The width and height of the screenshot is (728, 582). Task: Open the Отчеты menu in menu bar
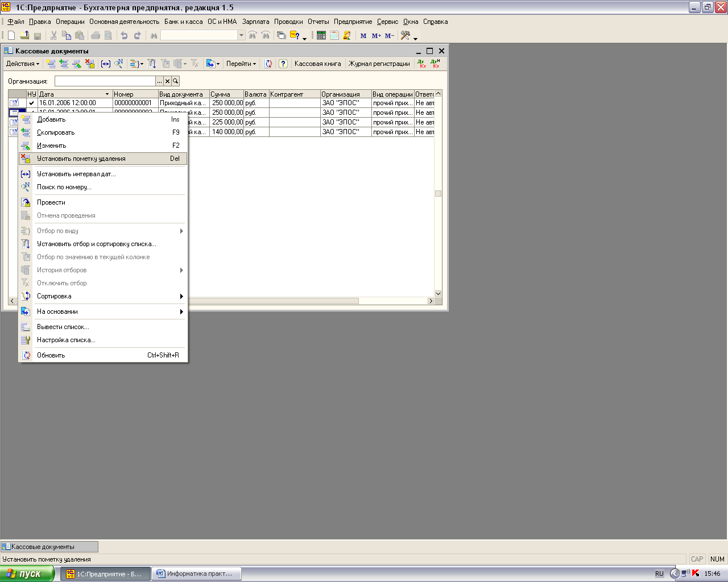tap(318, 22)
